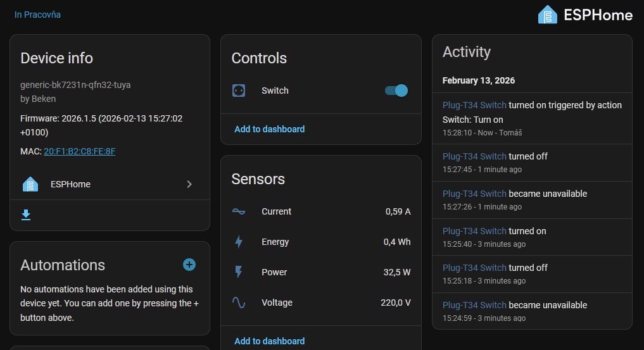Open Plug-T34 Switch link at 15:25:18
The height and width of the screenshot is (350, 644).
(x=474, y=268)
